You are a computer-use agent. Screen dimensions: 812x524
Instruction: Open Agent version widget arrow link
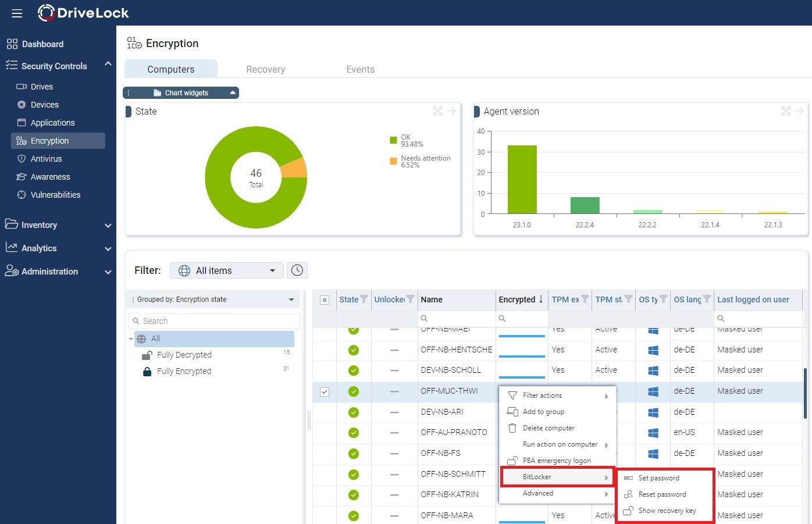(799, 111)
